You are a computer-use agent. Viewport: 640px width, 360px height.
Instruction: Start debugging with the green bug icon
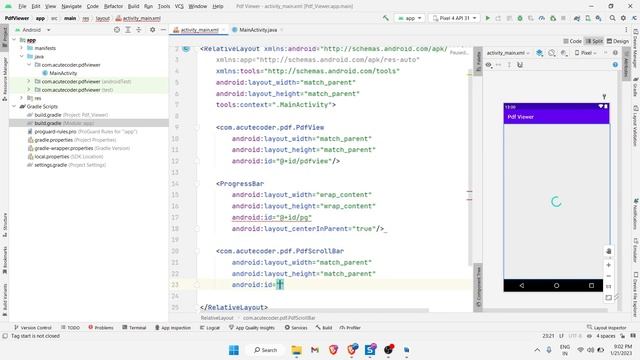(520, 18)
